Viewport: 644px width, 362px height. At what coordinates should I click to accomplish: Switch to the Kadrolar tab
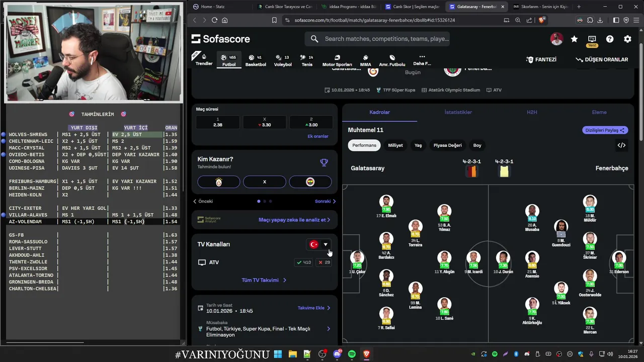tap(379, 112)
